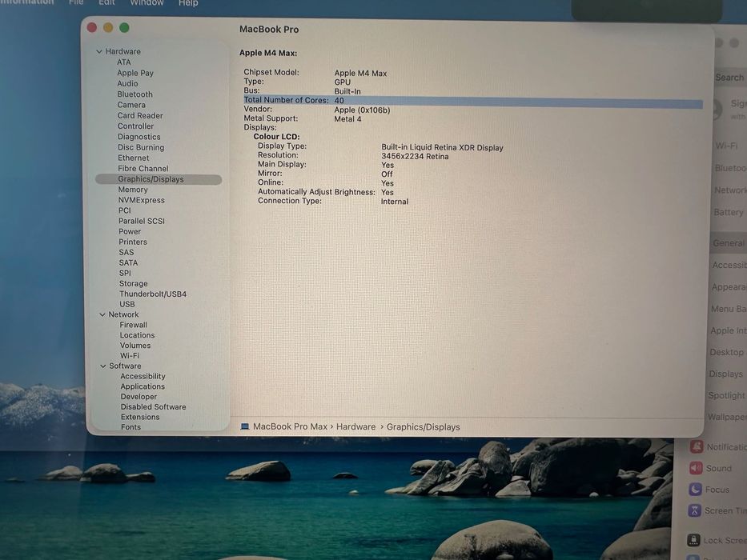The image size is (747, 560).
Task: Open Notifications icon in System Settings window
Action: click(697, 446)
